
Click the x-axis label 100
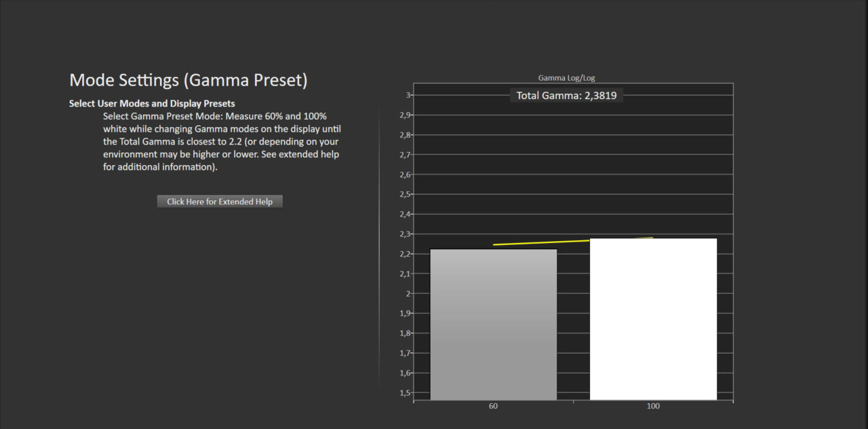pos(653,406)
